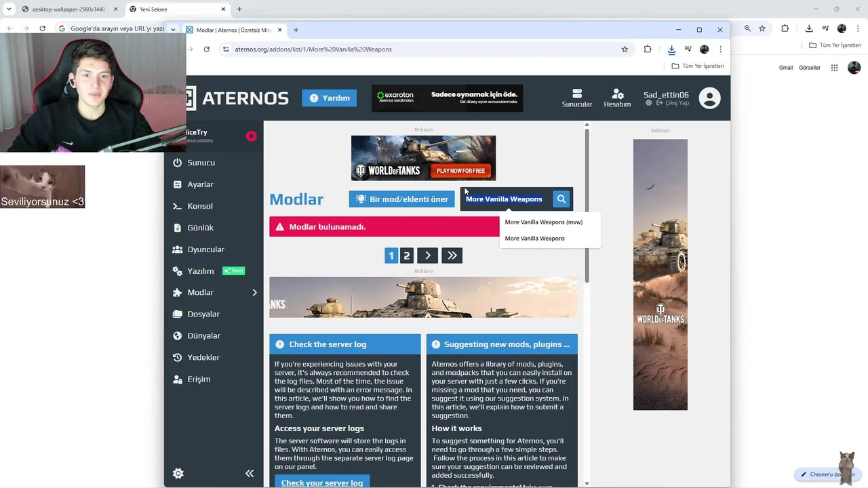This screenshot has height=488, width=868.
Task: Click the search magnifier button in Modlar
Action: pyautogui.click(x=561, y=199)
